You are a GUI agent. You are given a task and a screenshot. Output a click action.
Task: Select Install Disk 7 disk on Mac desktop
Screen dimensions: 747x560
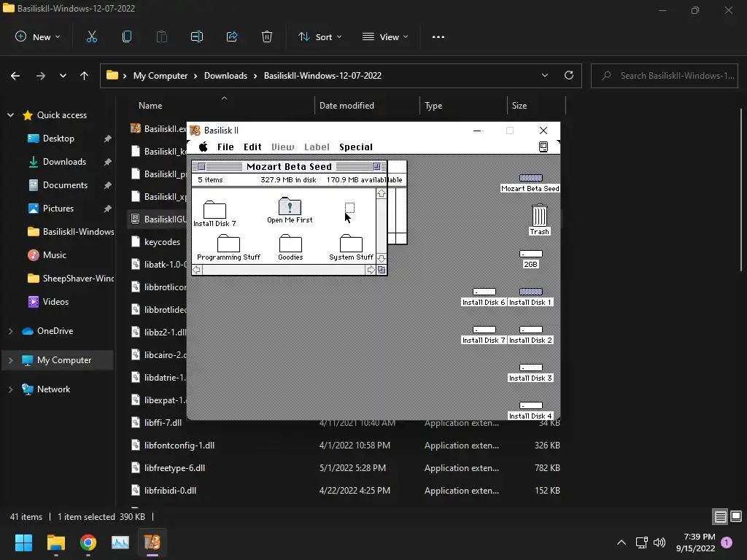(x=484, y=335)
